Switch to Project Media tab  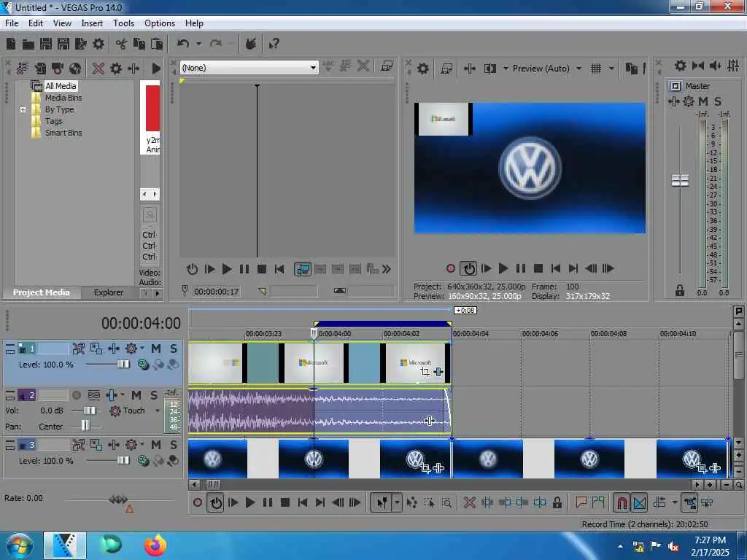coord(42,292)
